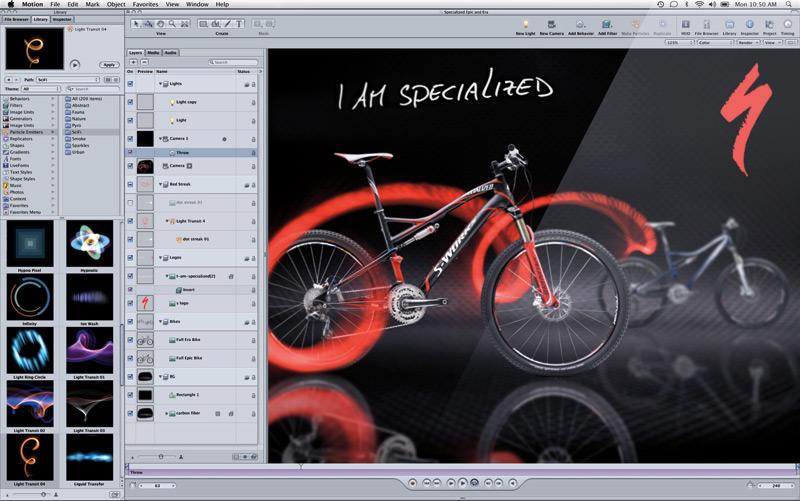Screen dimensions: 800x501
Task: Click the 3D adjust transform tool
Action: tap(148, 23)
